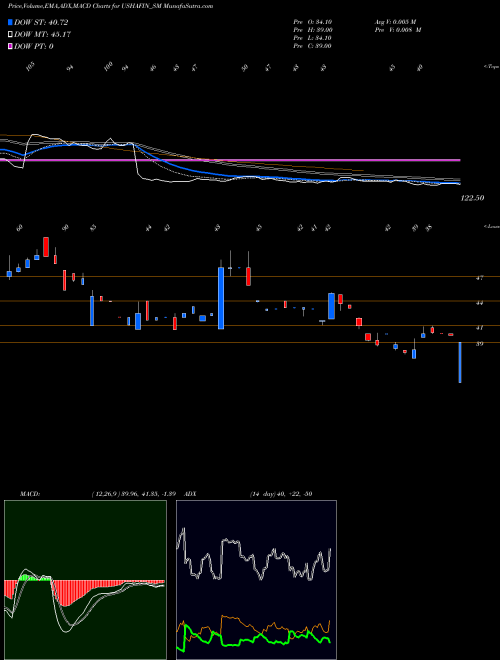Click the tall blue candle in the chart's middle

tap(221, 298)
